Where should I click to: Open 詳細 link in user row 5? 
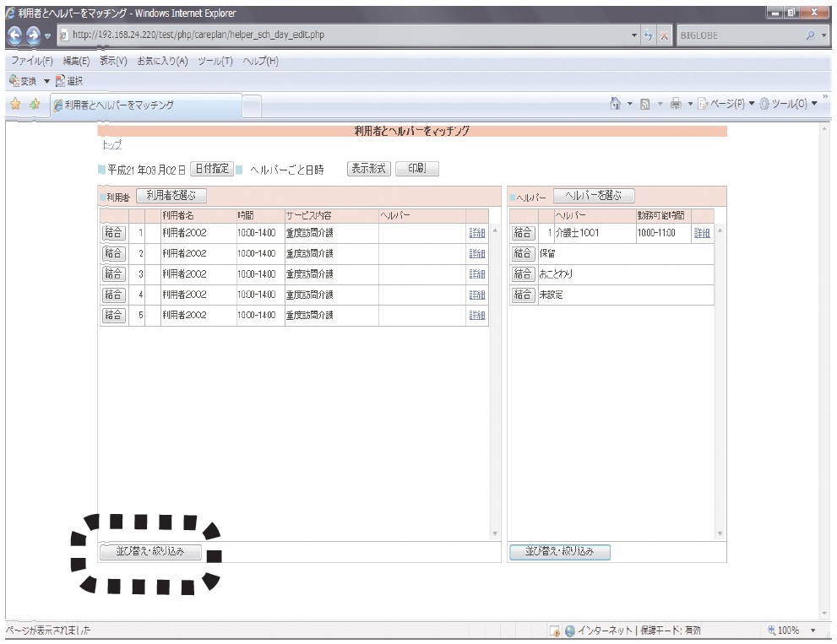point(477,316)
